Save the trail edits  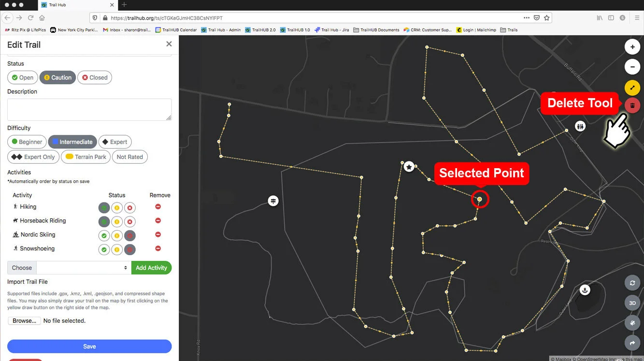click(89, 347)
